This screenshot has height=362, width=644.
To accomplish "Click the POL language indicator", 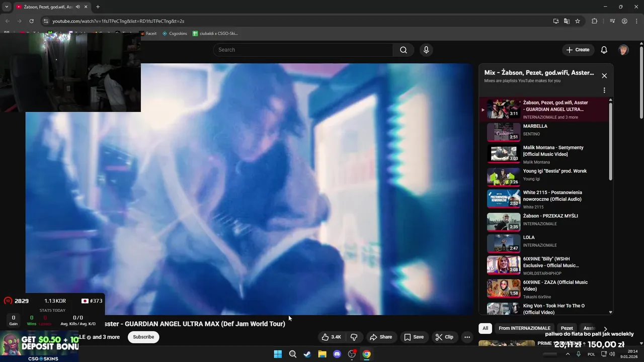I will [x=591, y=354].
